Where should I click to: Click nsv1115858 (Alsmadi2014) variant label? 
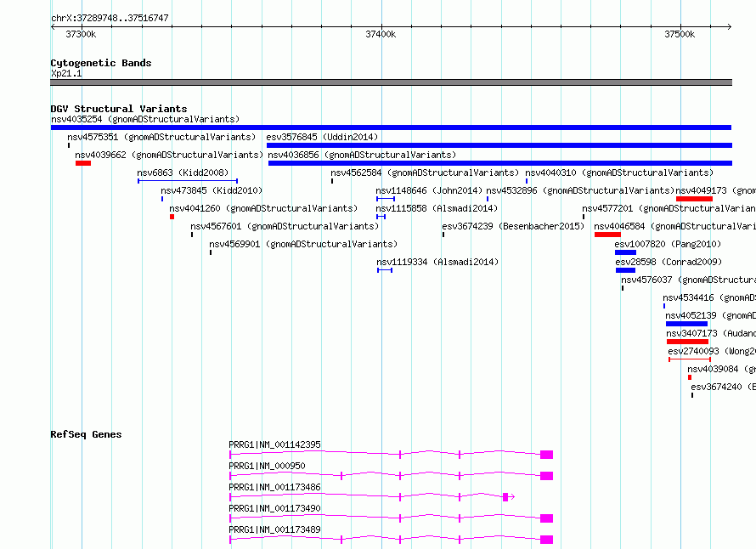(437, 208)
